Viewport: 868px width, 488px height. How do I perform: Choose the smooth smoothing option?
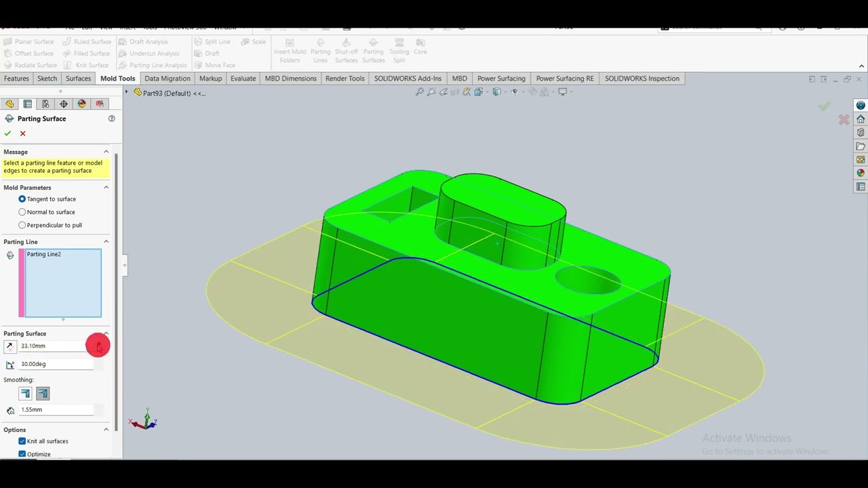43,393
